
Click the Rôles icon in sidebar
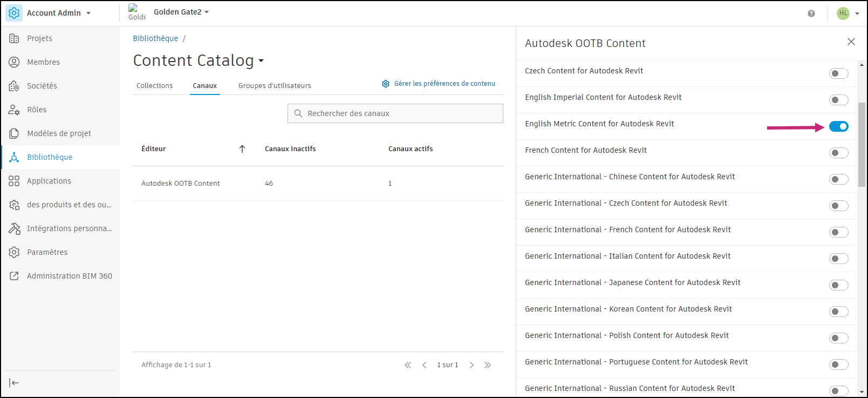(x=14, y=110)
